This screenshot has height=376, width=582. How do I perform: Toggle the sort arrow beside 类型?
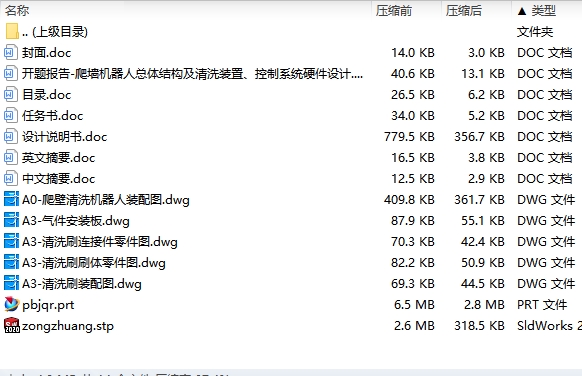522,11
